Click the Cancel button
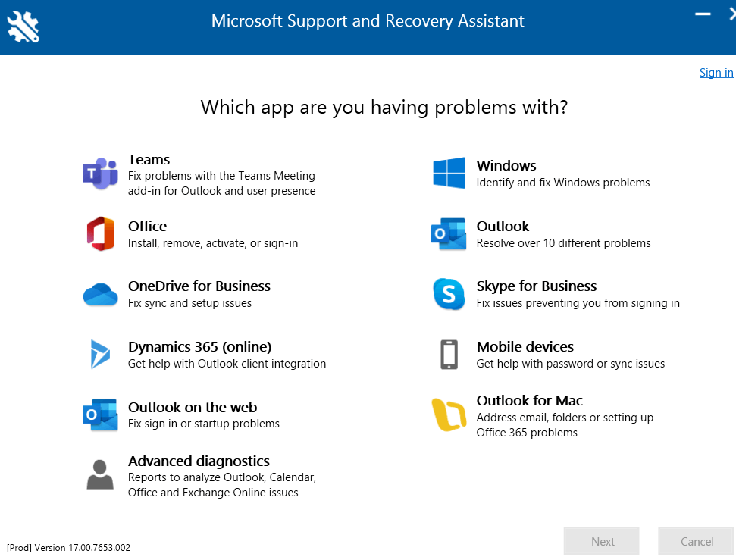 click(x=696, y=541)
